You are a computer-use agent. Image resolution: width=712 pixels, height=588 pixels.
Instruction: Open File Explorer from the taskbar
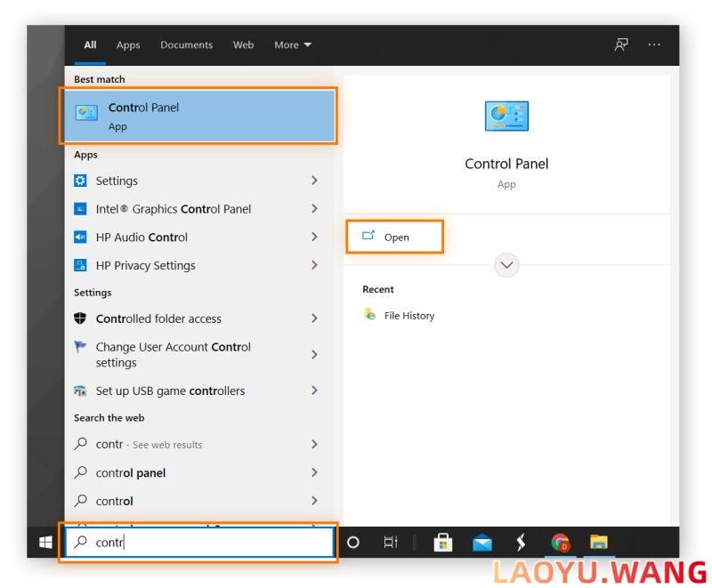598,542
